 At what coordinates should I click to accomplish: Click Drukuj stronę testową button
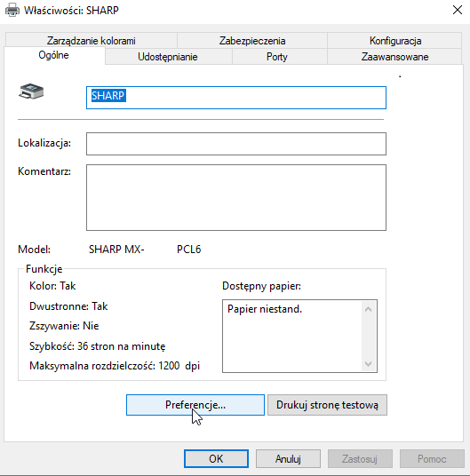[x=327, y=405]
